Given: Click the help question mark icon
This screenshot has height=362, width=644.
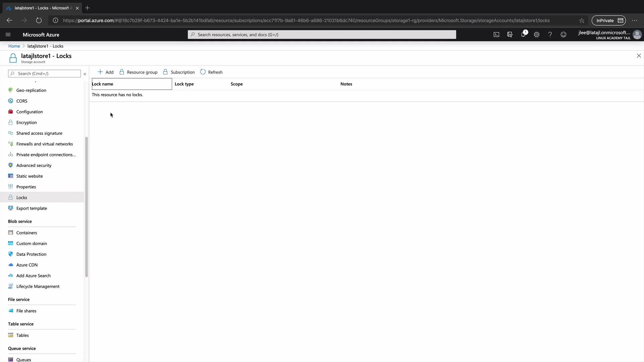Looking at the screenshot, I should (x=550, y=35).
